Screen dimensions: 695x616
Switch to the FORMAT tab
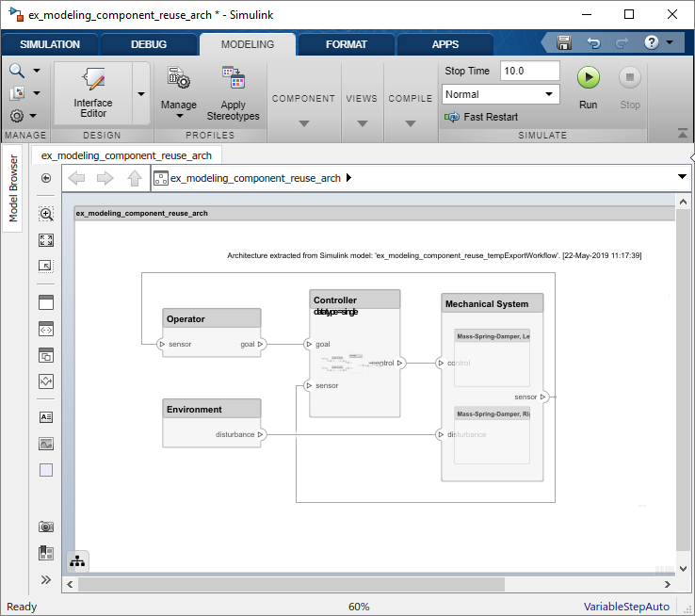point(347,44)
